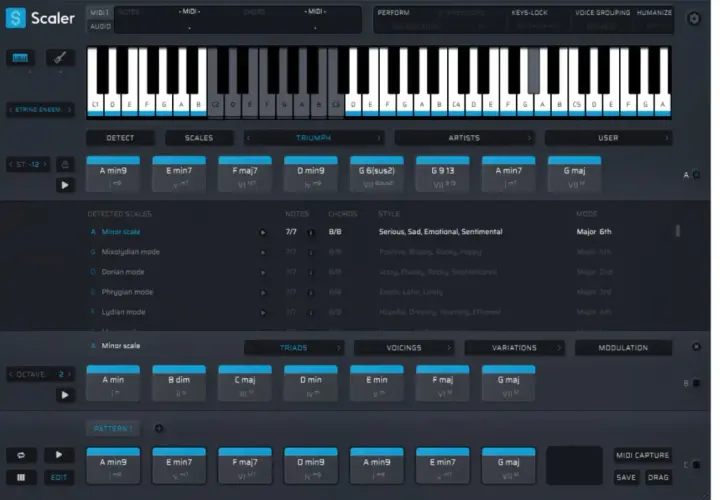Open the DETECT tab
This screenshot has width=720, height=500.
[120, 138]
